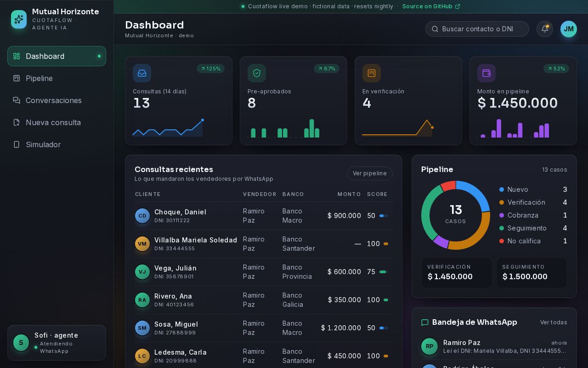
Task: Click the Pre-aprobados shield check icon
Action: 257,73
